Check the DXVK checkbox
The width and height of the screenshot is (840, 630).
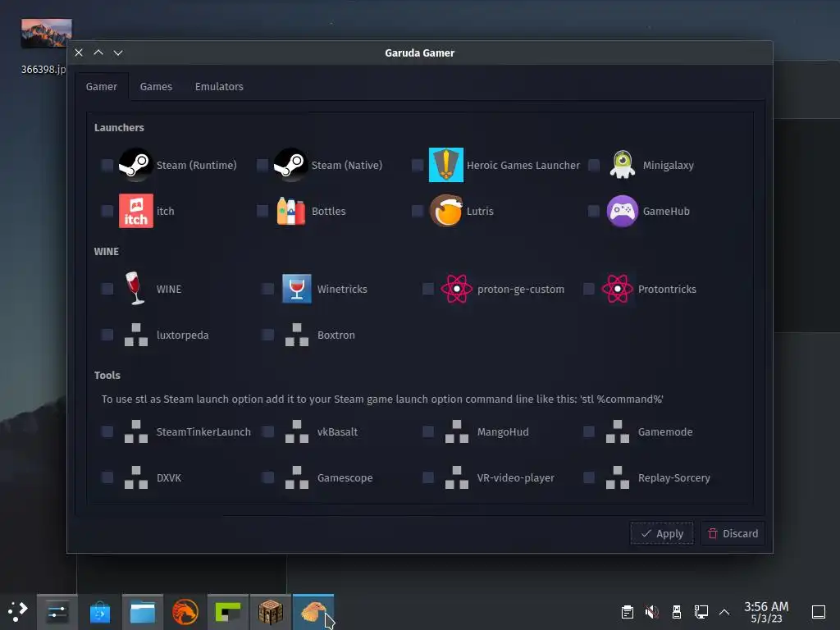(107, 478)
